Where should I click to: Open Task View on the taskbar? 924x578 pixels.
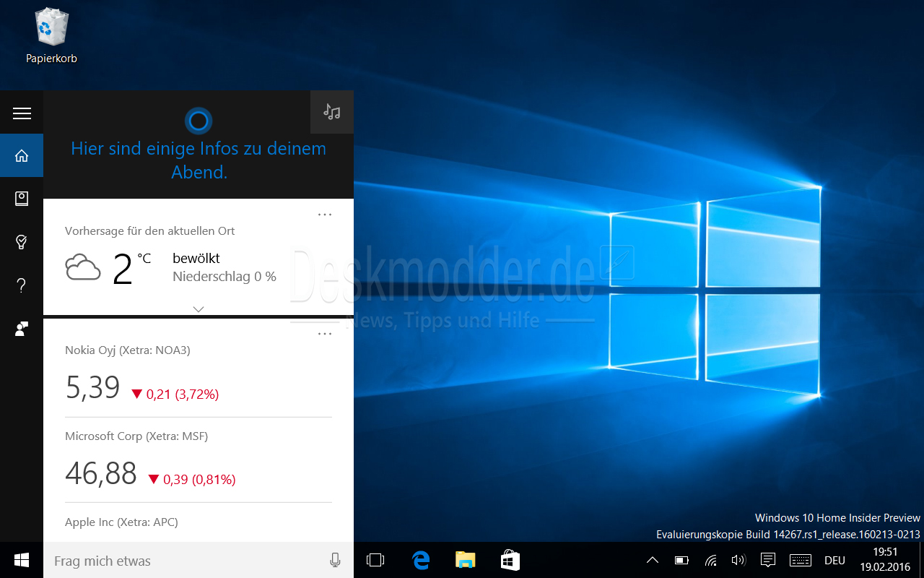[x=375, y=560]
